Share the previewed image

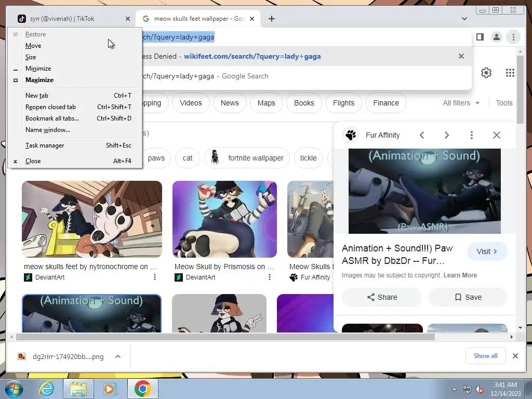click(x=382, y=297)
